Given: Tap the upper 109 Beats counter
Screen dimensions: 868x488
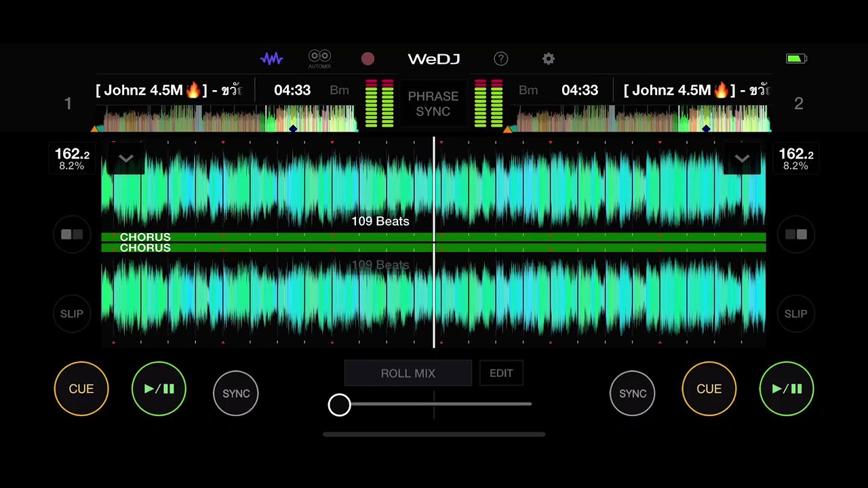Looking at the screenshot, I should click(380, 221).
